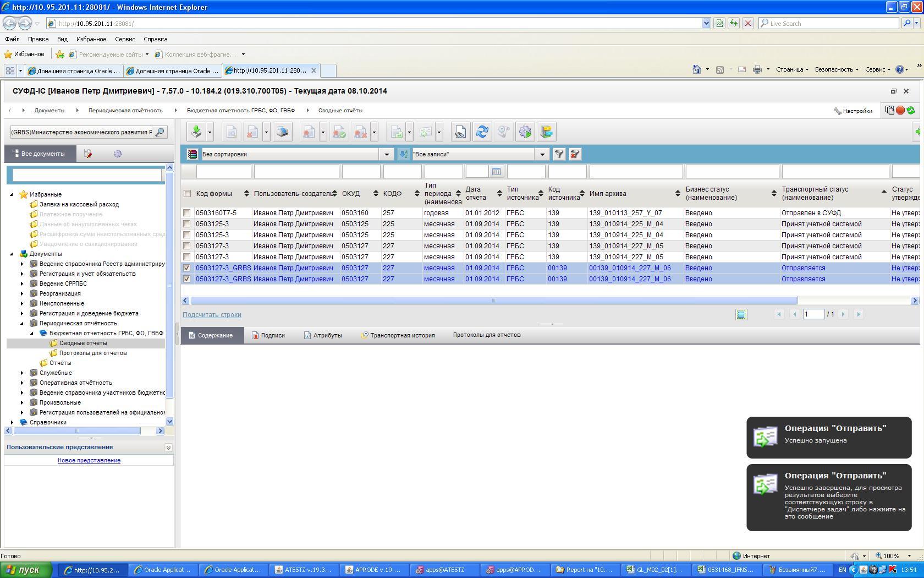Click the calendar icon in date filter

(496, 172)
